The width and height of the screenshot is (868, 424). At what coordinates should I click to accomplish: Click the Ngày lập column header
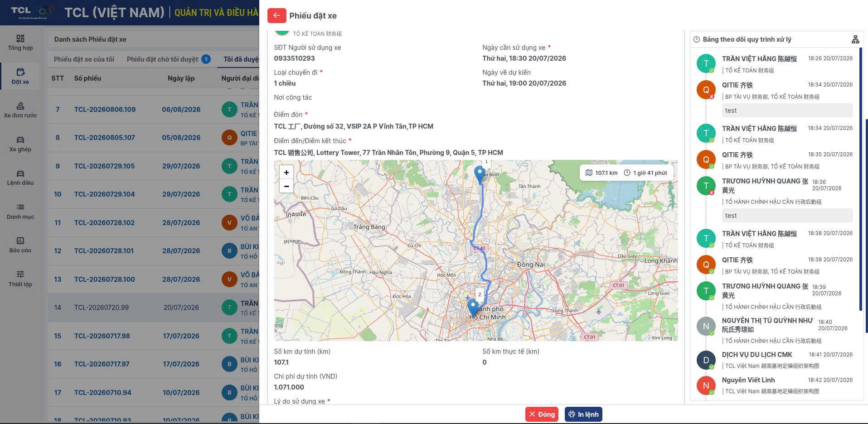click(x=181, y=78)
